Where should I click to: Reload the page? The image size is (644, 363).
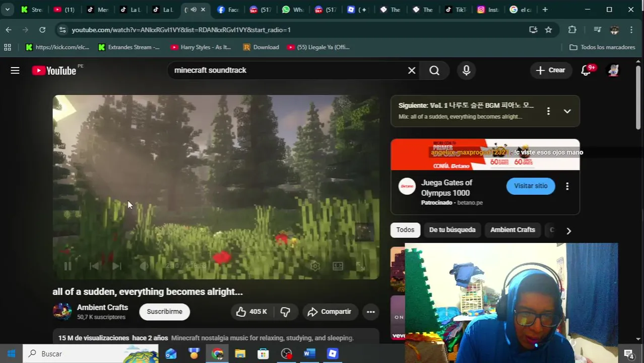click(x=42, y=30)
